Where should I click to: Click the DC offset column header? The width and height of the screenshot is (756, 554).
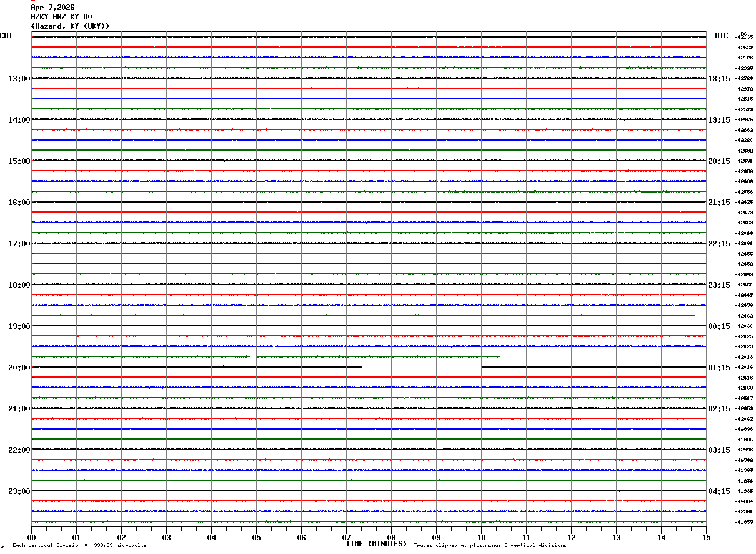point(744,33)
